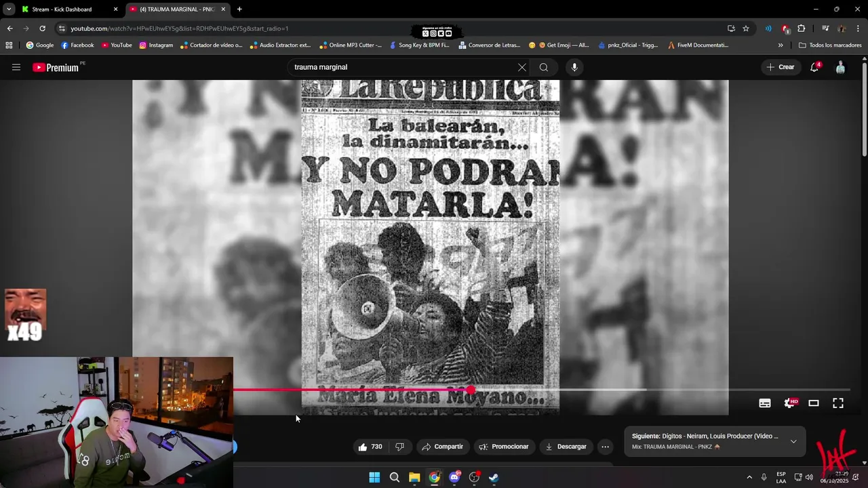Show hidden bookmarks with double chevron
This screenshot has height=488, width=868.
click(x=781, y=45)
